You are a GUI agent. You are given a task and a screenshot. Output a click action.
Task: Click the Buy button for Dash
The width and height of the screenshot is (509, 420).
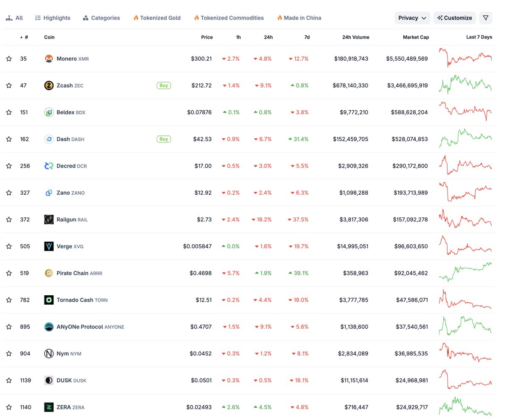164,139
